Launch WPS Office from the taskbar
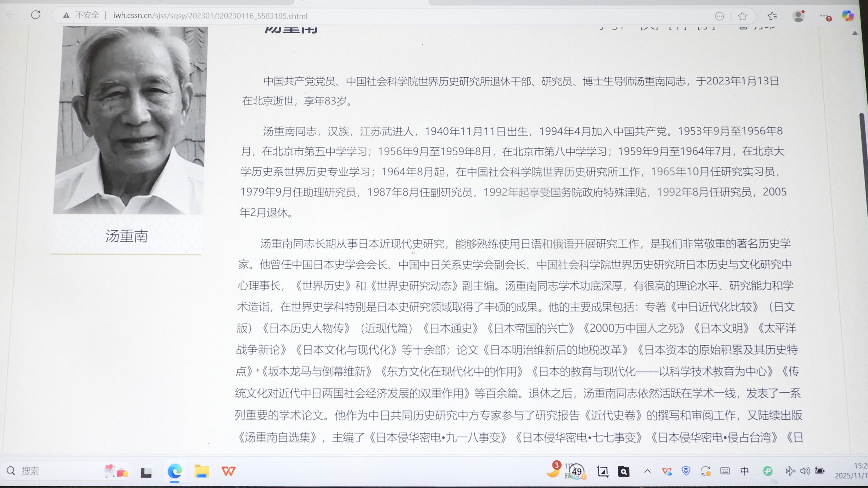Viewport: 868px width, 488px height. coord(230,471)
